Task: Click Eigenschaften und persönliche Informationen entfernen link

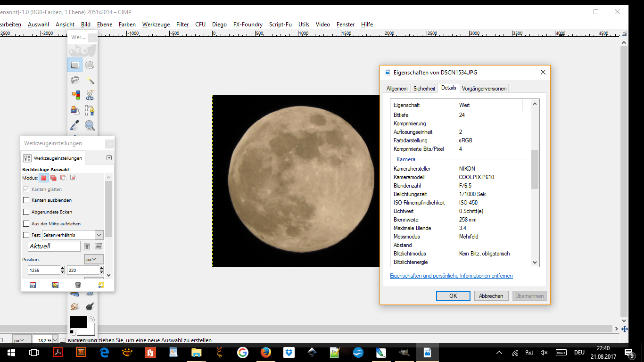Action: tap(451, 276)
